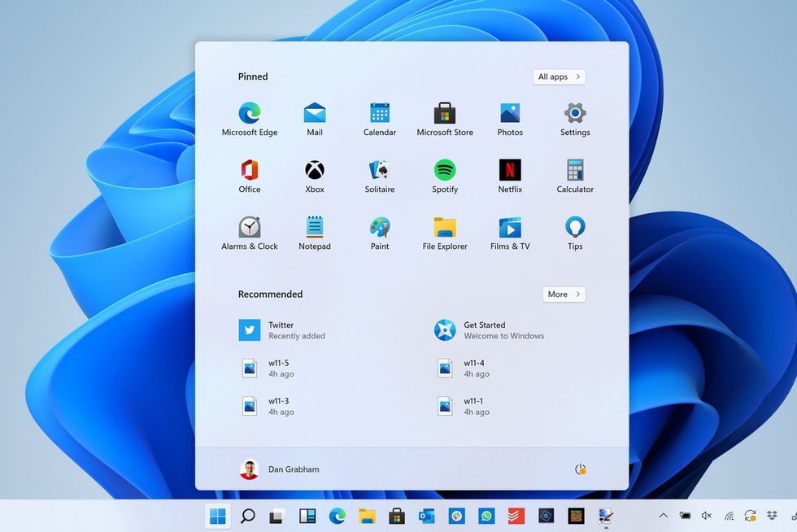
Task: Expand the All apps list
Action: pos(558,76)
